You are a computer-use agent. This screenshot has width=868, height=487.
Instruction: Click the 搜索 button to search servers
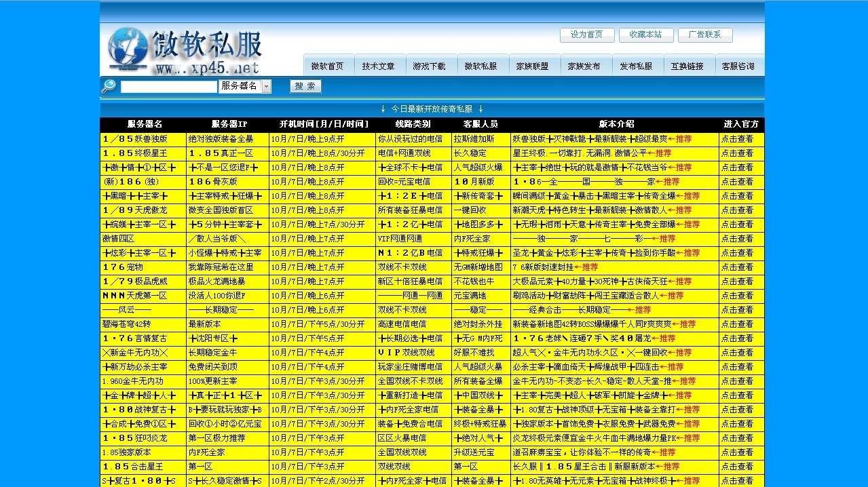tap(305, 86)
